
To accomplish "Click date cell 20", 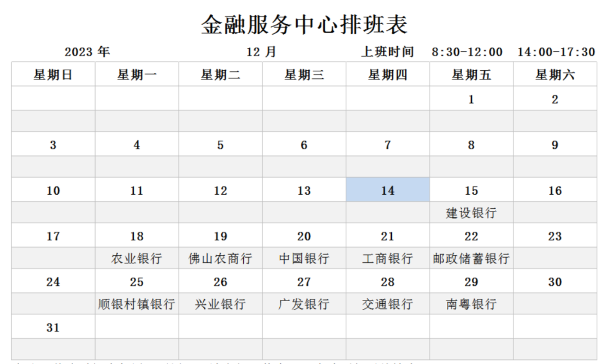I will [x=304, y=235].
